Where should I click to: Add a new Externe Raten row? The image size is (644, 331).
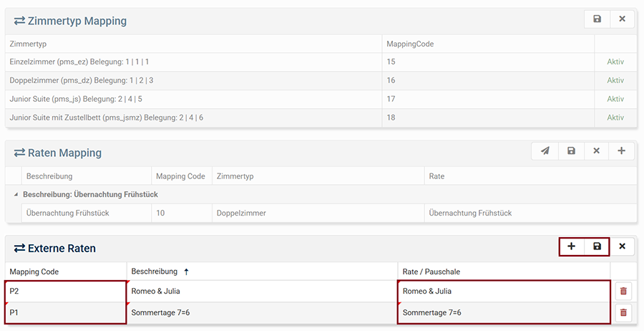click(x=571, y=246)
